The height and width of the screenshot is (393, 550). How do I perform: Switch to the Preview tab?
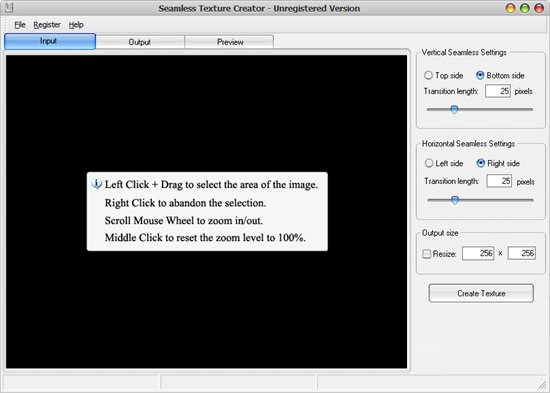(x=230, y=42)
